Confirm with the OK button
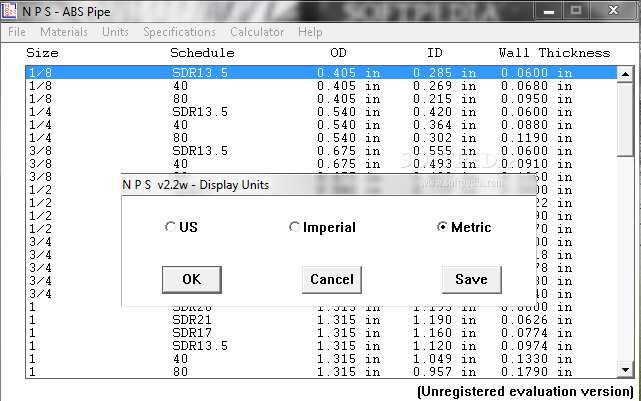641x401 pixels. [x=192, y=280]
